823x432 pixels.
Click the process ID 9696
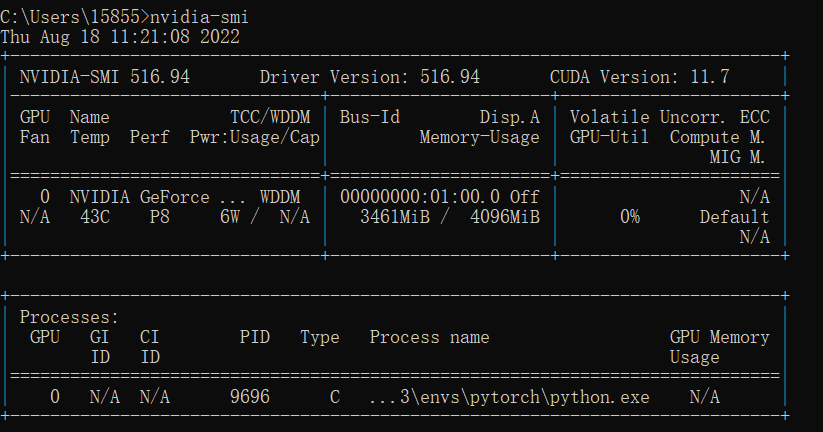tap(250, 397)
